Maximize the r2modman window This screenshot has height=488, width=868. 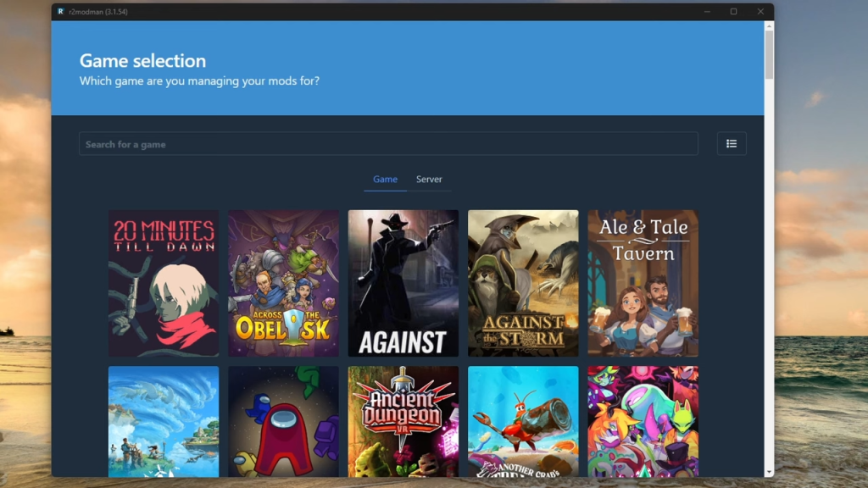tap(733, 12)
